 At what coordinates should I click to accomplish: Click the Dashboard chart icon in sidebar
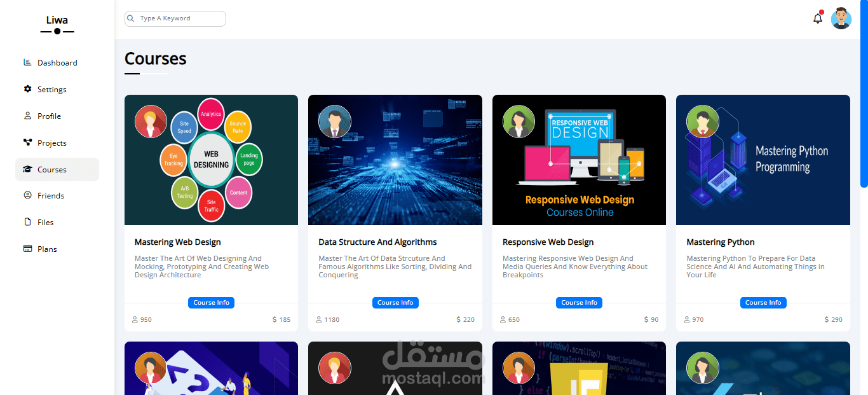point(27,62)
